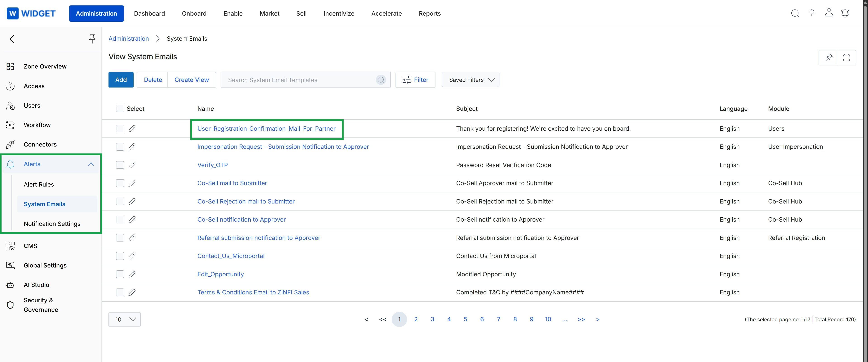Click the System Emails sidebar item
The image size is (868, 362).
[x=57, y=204]
